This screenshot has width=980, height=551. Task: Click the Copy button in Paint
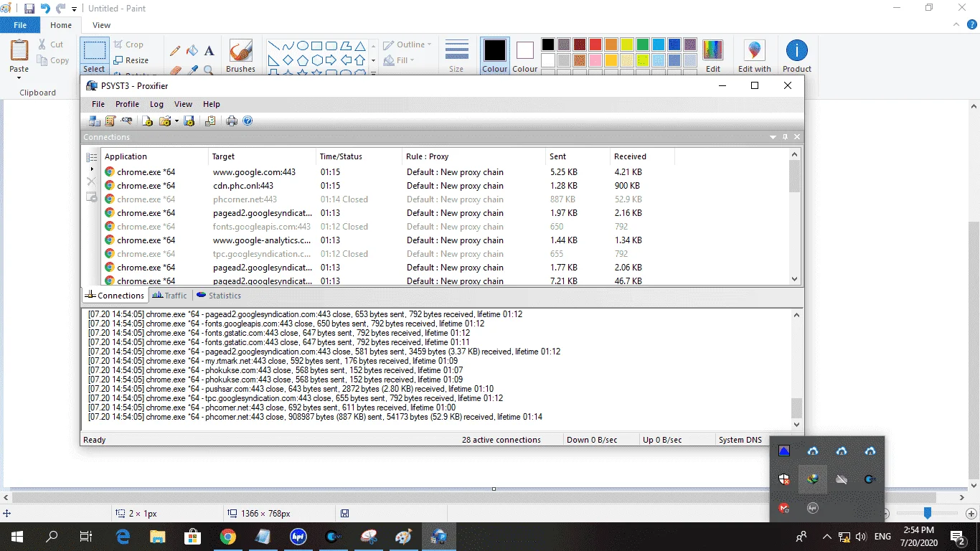pos(53,60)
